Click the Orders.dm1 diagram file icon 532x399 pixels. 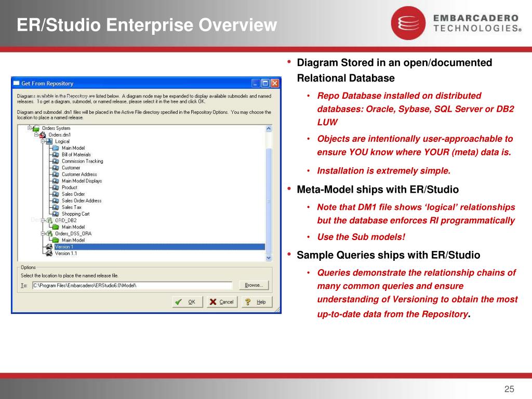click(x=43, y=135)
